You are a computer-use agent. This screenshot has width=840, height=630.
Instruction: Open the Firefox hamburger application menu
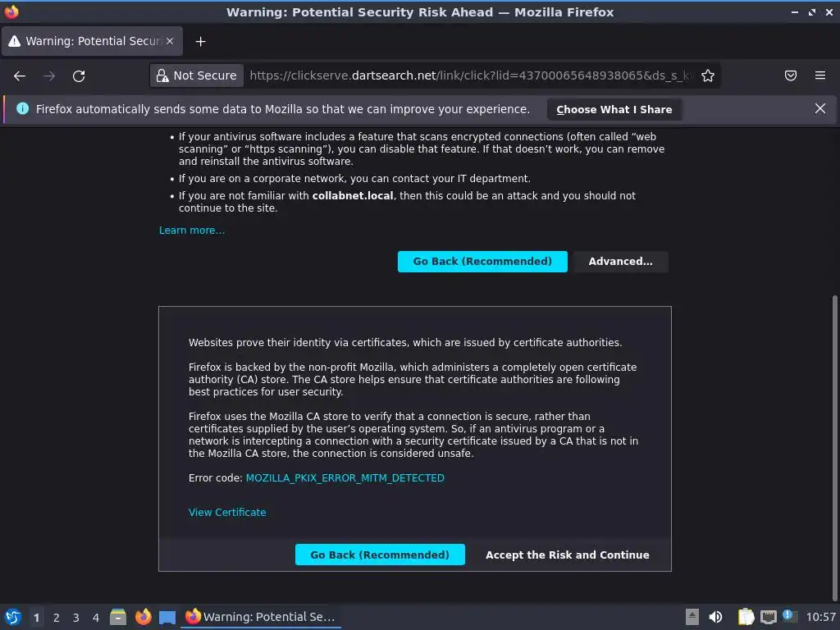(820, 75)
